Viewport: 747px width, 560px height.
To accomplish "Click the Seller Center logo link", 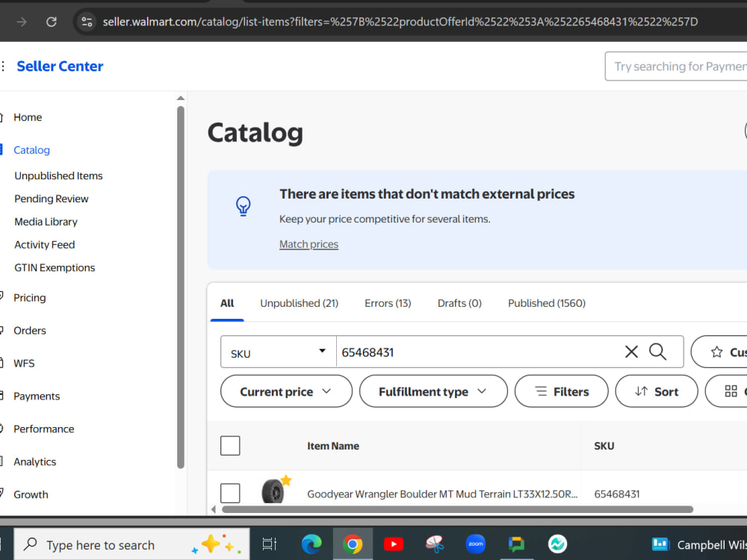I will pyautogui.click(x=60, y=66).
